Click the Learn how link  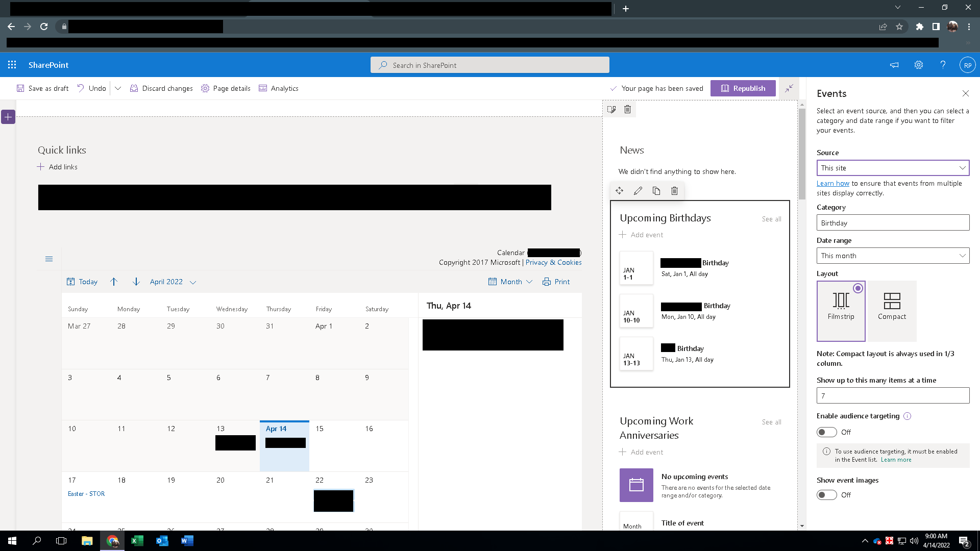(x=832, y=183)
